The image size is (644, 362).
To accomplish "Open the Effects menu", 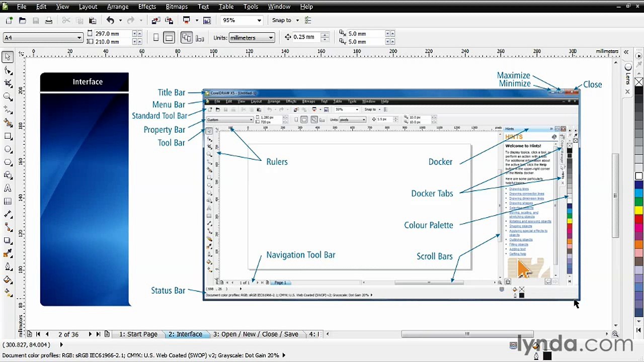I will (147, 7).
